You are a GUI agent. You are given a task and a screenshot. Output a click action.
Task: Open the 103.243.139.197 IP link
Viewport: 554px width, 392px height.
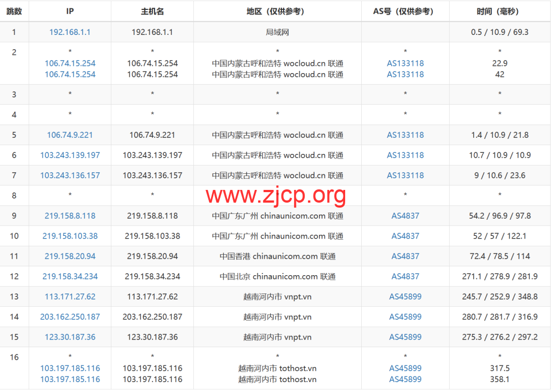coord(70,155)
